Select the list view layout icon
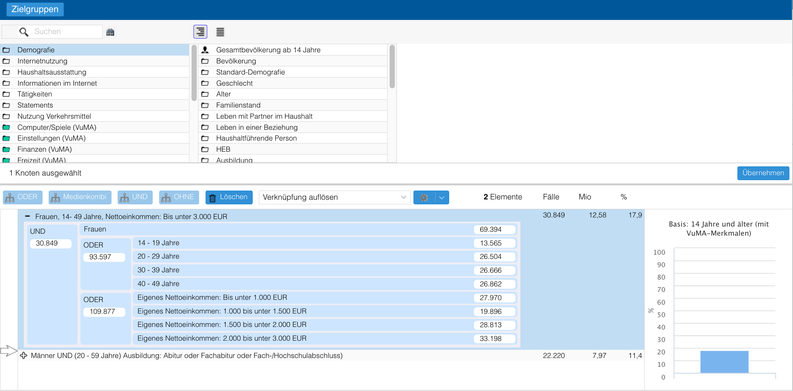Viewport: 793px width, 391px height. tap(220, 32)
